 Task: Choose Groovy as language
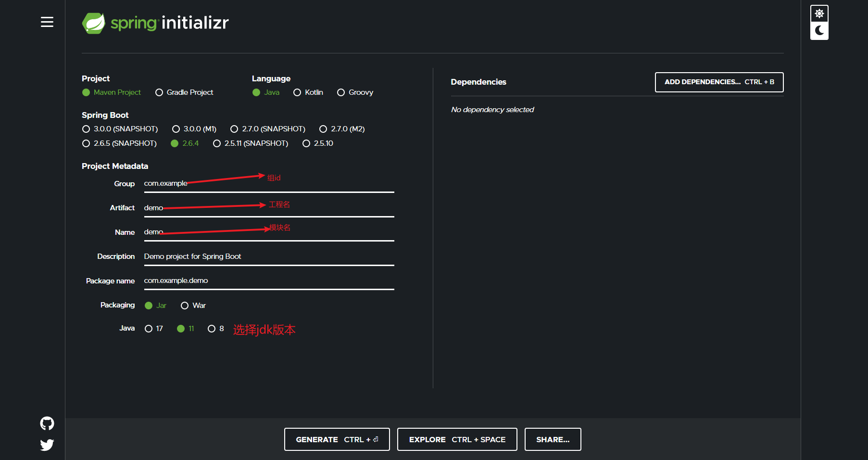[355, 92]
